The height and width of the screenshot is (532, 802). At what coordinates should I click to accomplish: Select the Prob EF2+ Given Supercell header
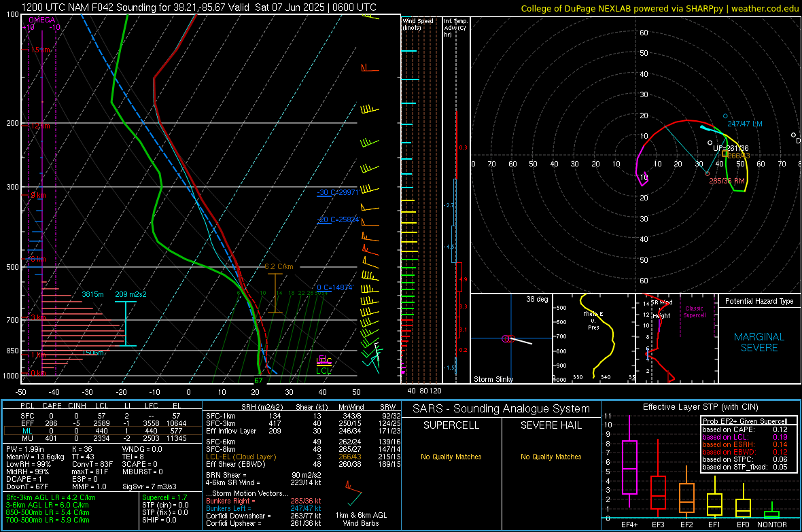point(745,421)
